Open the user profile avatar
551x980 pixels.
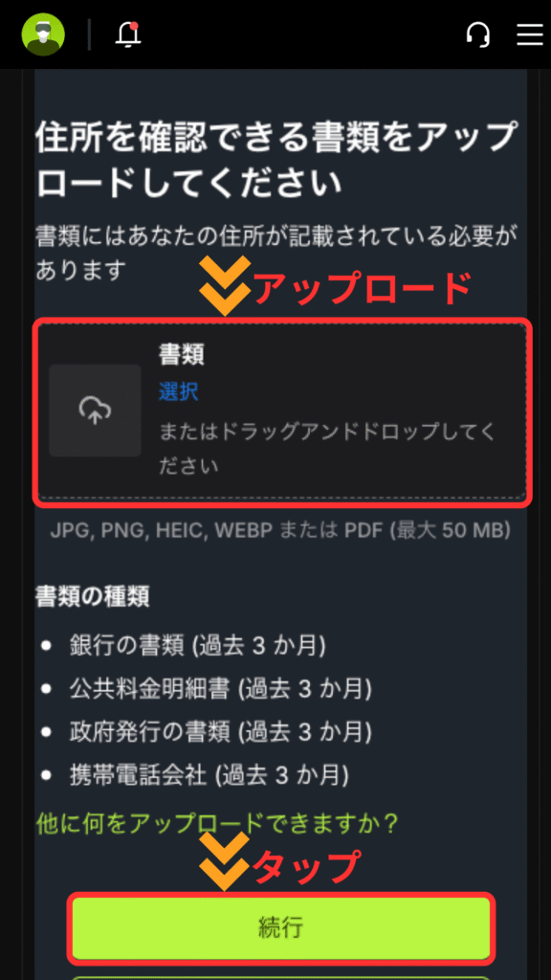(x=43, y=34)
